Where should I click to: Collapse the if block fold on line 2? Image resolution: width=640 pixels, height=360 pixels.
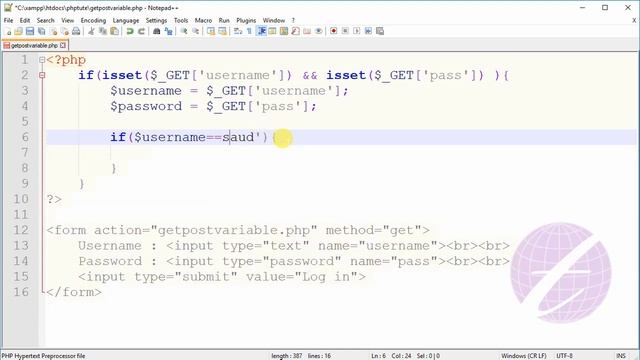[x=42, y=75]
